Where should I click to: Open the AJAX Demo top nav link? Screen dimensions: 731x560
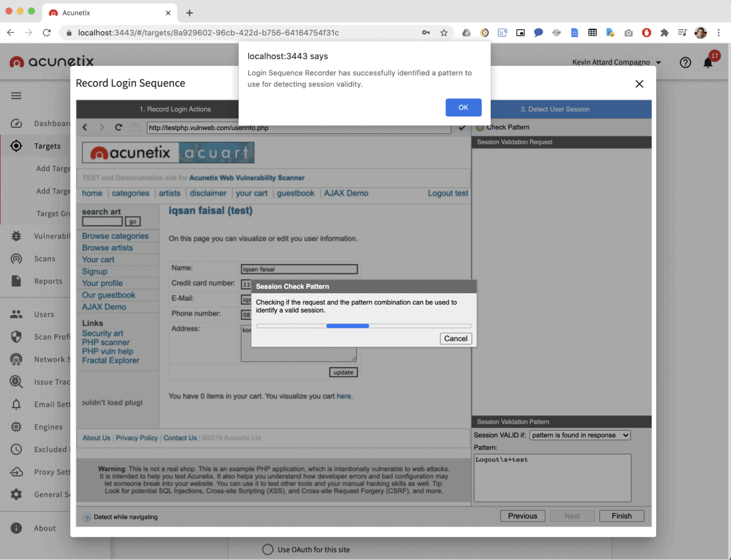click(x=346, y=193)
